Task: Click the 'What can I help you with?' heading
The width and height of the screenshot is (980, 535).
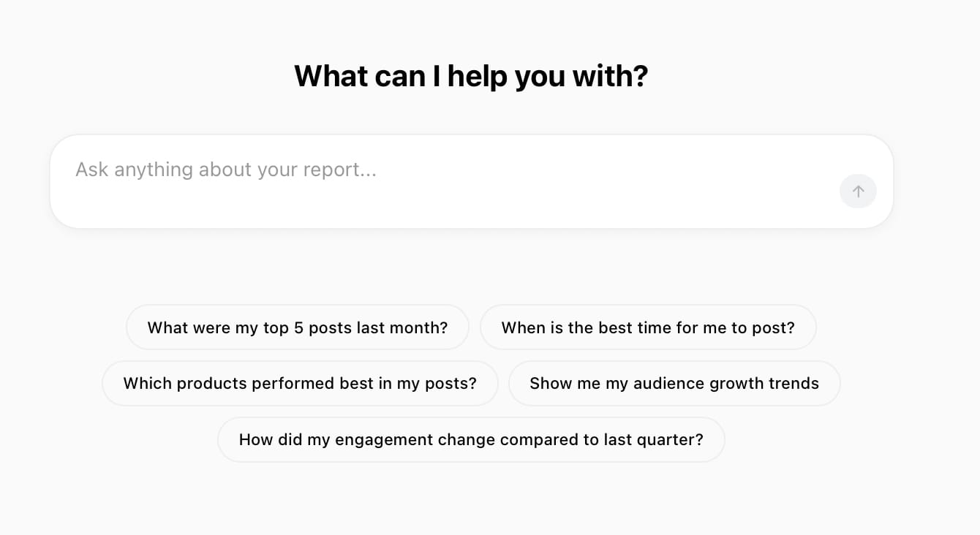Action: click(x=470, y=76)
